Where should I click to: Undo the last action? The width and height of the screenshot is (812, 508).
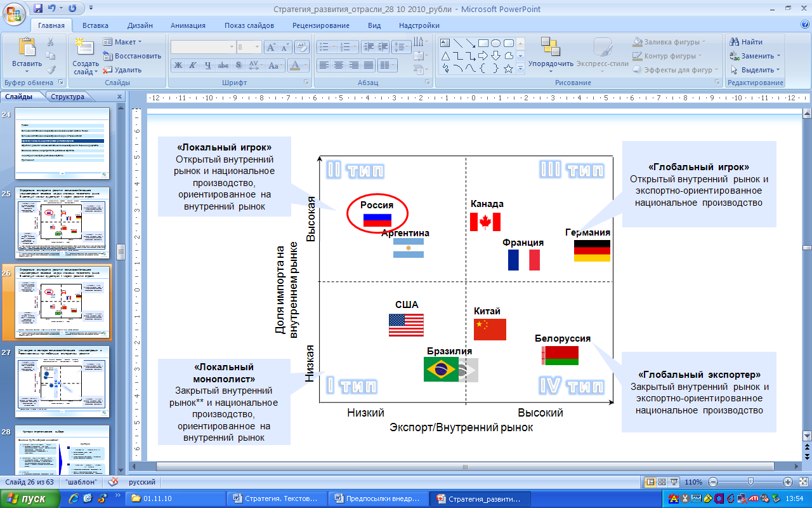pos(53,8)
